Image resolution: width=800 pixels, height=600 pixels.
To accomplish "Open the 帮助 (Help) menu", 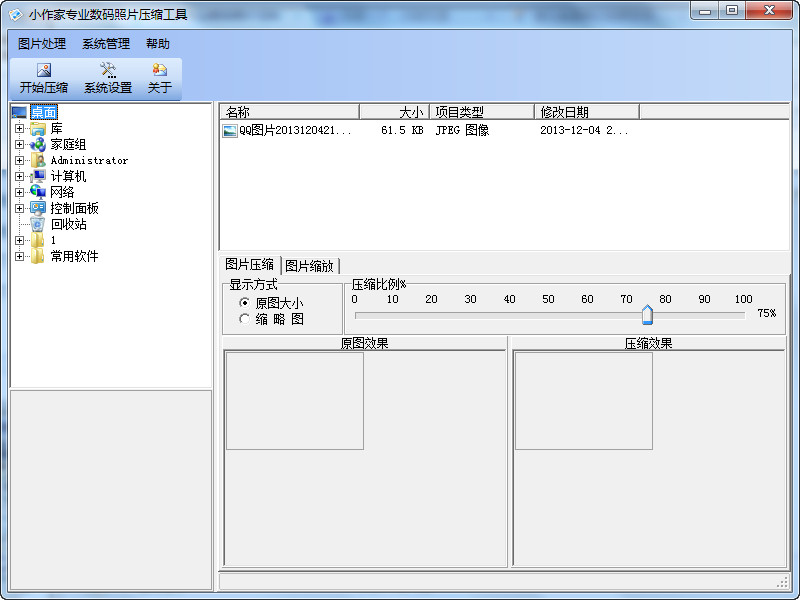I will pos(158,43).
